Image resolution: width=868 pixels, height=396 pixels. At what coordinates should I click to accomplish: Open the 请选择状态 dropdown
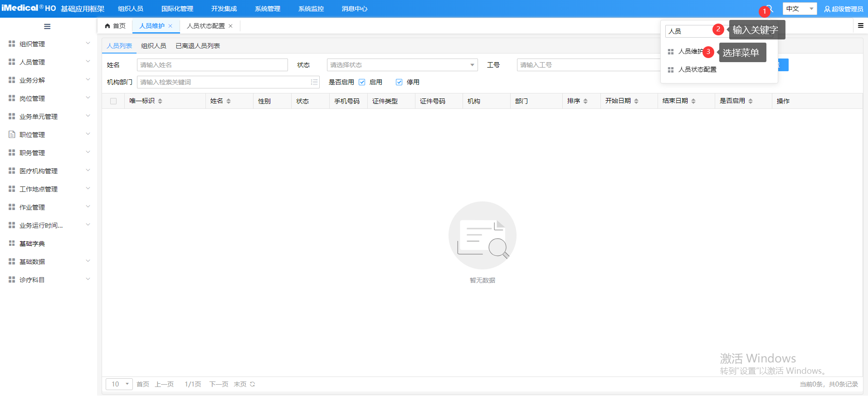click(x=402, y=65)
